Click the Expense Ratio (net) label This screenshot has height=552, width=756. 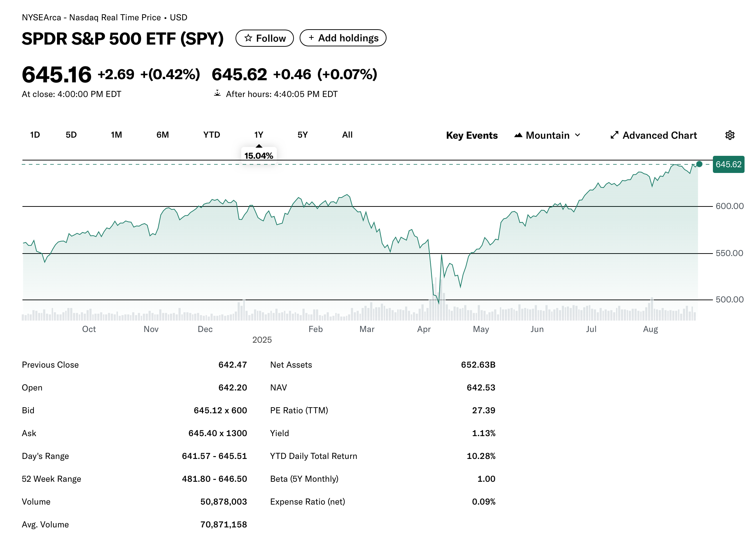click(307, 502)
